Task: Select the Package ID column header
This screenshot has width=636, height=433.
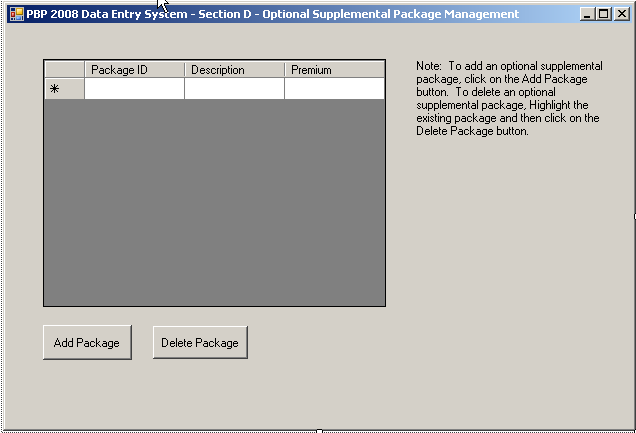Action: (134, 70)
